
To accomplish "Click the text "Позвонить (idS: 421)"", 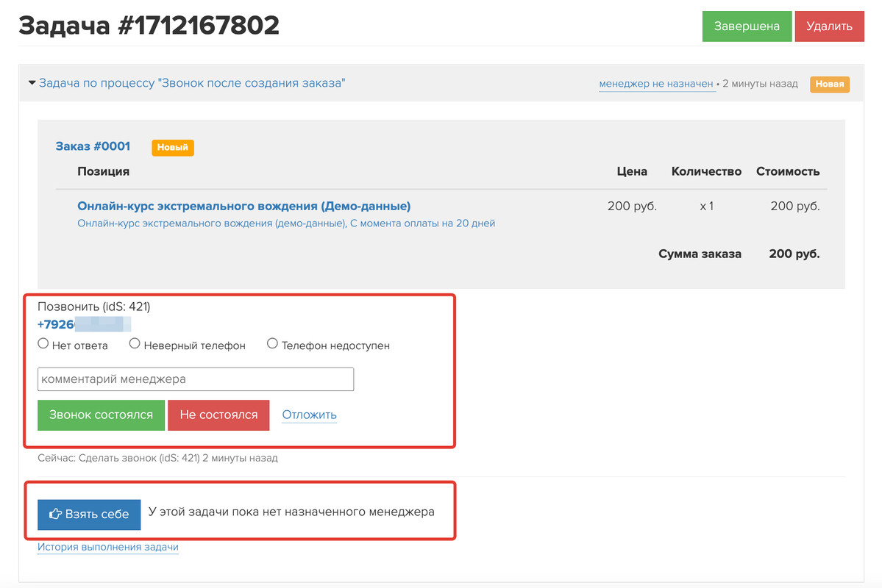I will tap(94, 306).
